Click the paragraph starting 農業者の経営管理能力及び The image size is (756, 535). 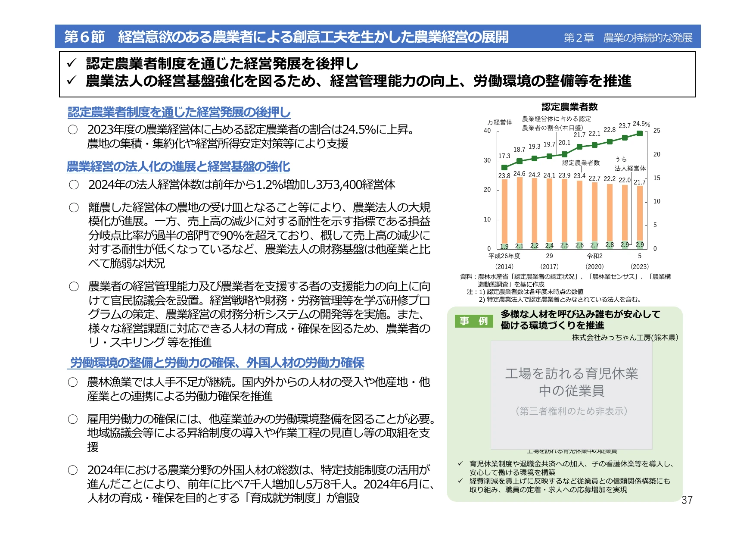[x=259, y=314]
